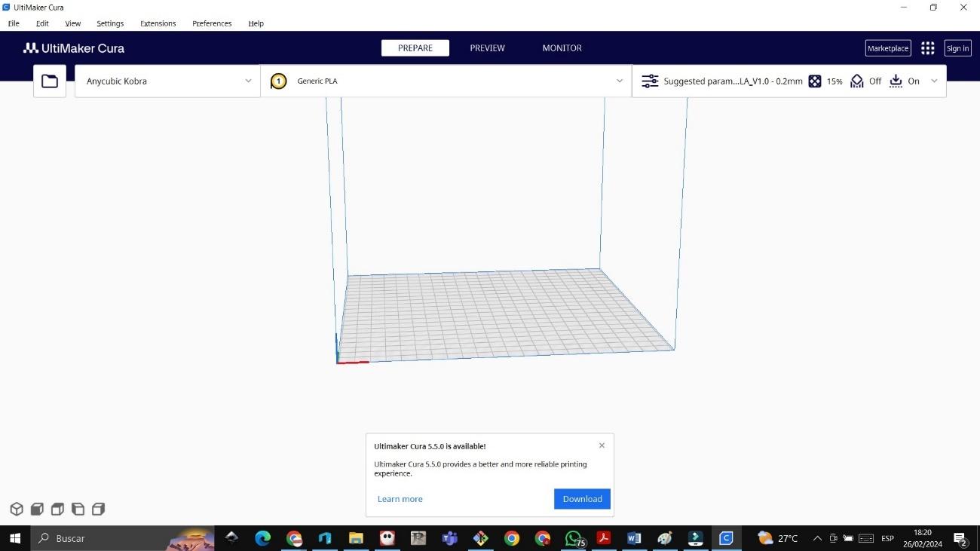
Task: Click the 3D view cube icon
Action: tap(17, 510)
